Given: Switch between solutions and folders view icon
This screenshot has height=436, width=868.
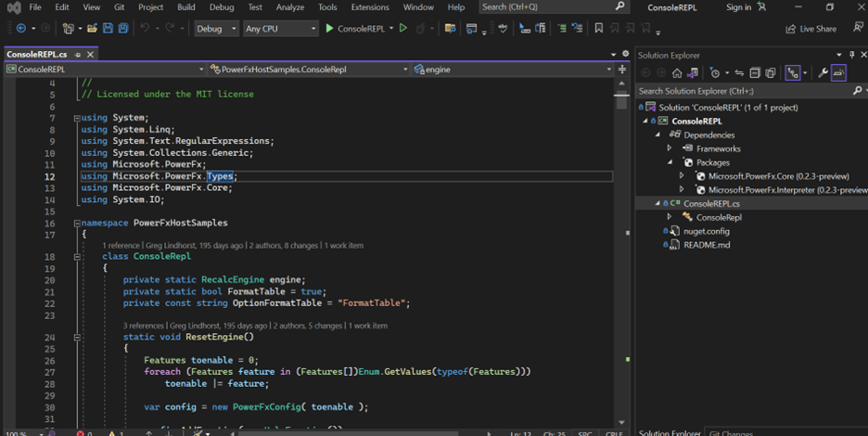Looking at the screenshot, I should 693,73.
